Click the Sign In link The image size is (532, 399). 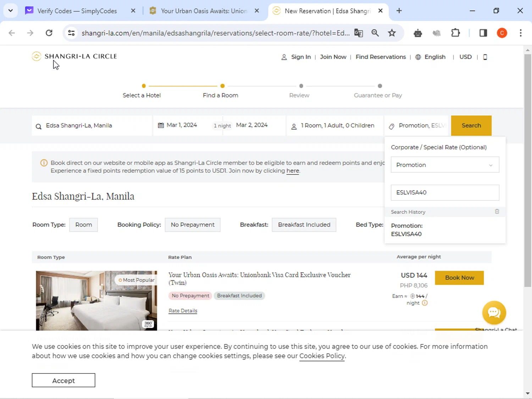[301, 57]
